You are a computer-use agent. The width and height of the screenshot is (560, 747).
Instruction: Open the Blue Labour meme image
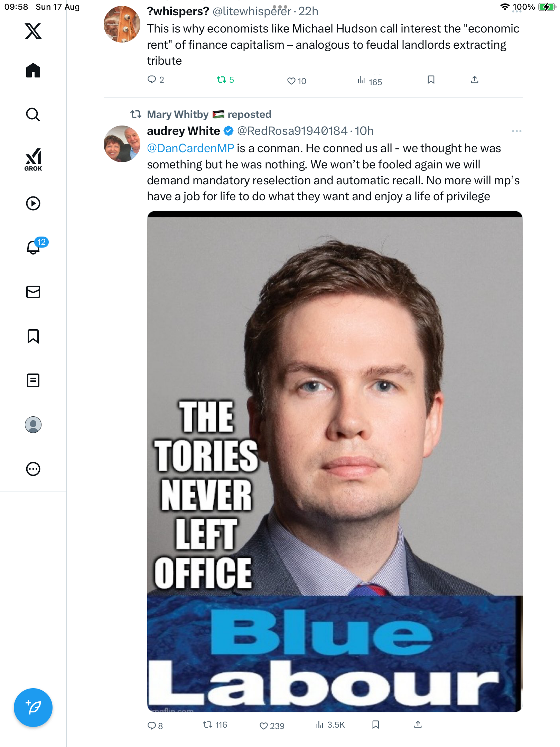(335, 462)
